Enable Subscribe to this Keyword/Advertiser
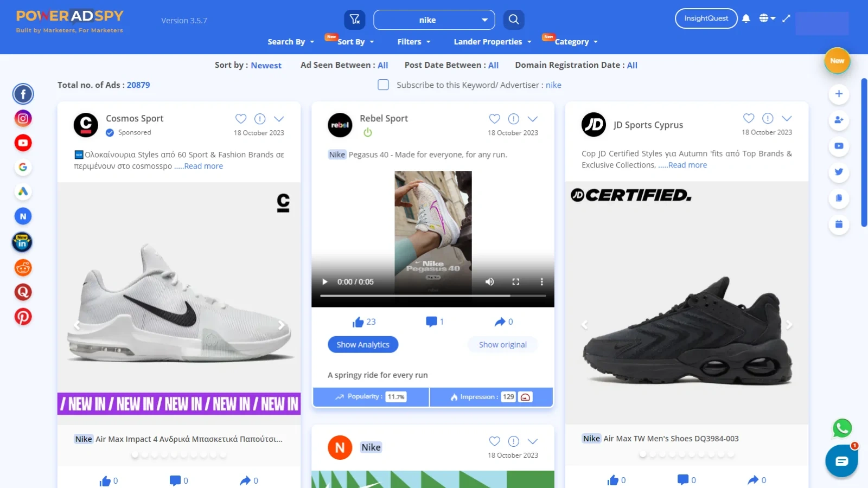Image resolution: width=868 pixels, height=488 pixels. click(383, 85)
